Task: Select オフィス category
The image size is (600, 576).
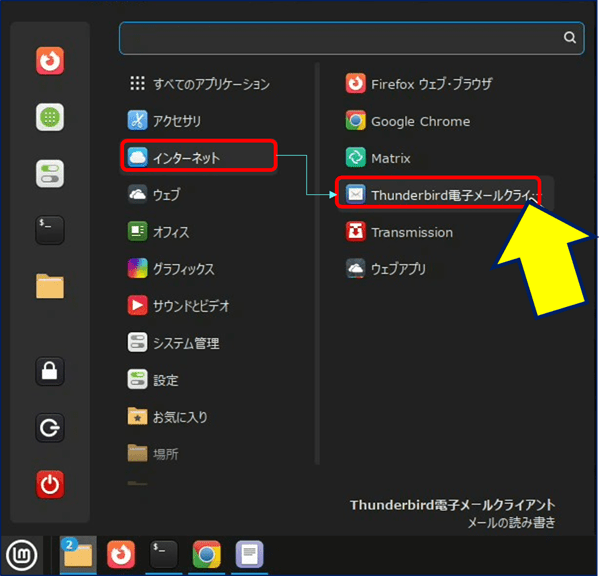Action: point(199,232)
